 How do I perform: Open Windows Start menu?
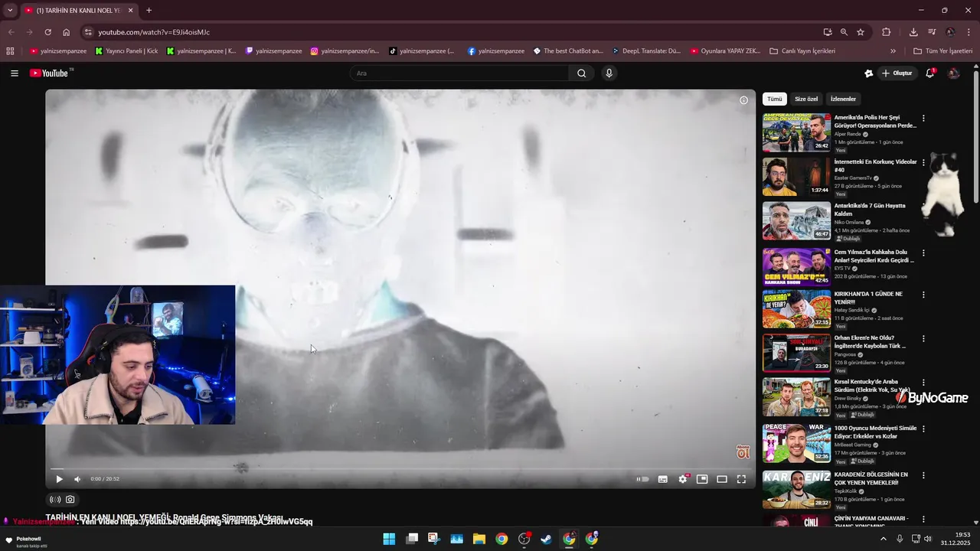tap(389, 539)
